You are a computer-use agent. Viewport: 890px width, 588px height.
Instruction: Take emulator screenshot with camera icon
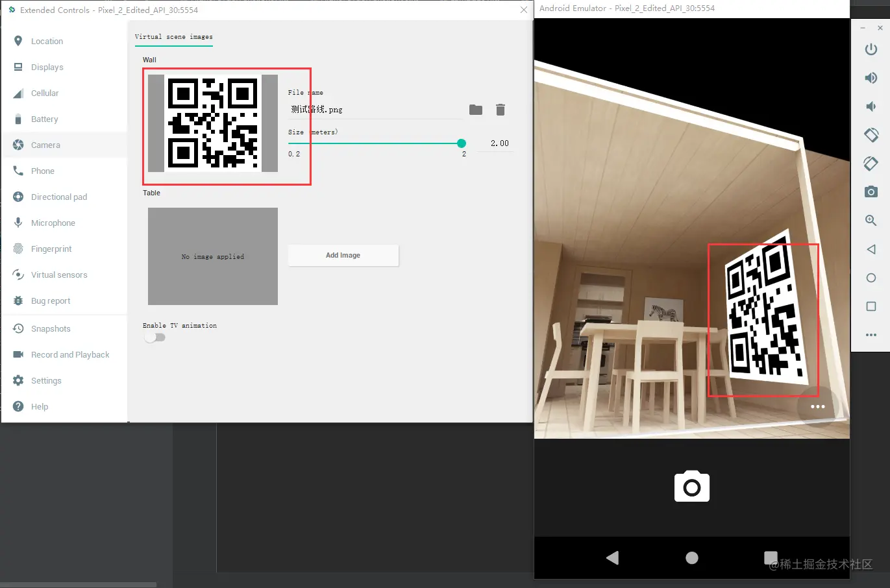tap(871, 192)
